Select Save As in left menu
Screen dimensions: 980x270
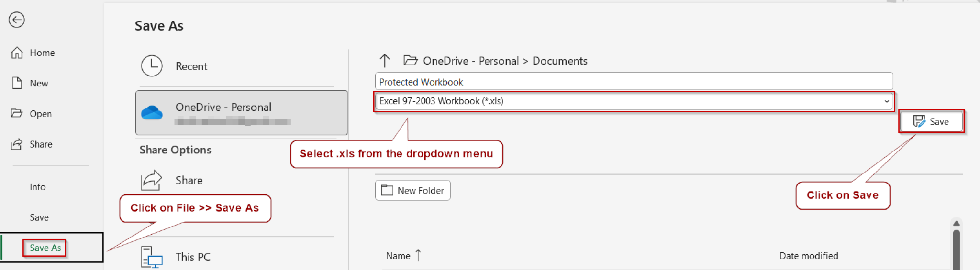(45, 248)
